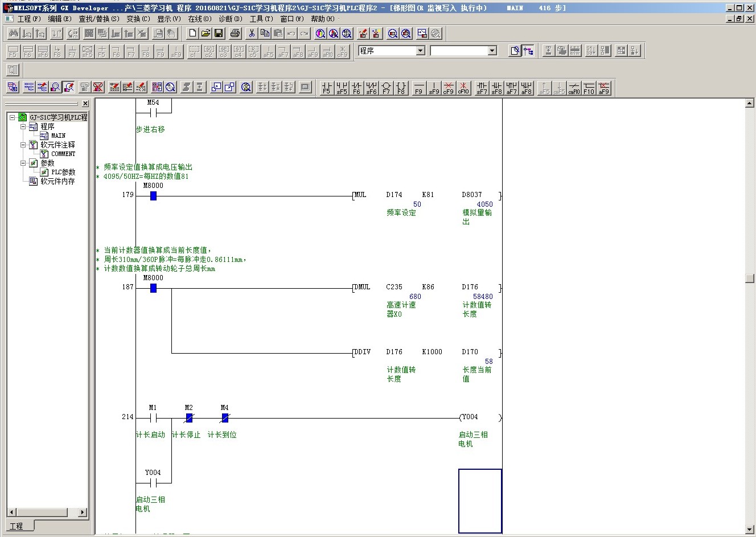756x537 pixels.
Task: Open the 窗口(W) menu
Action: click(x=292, y=19)
